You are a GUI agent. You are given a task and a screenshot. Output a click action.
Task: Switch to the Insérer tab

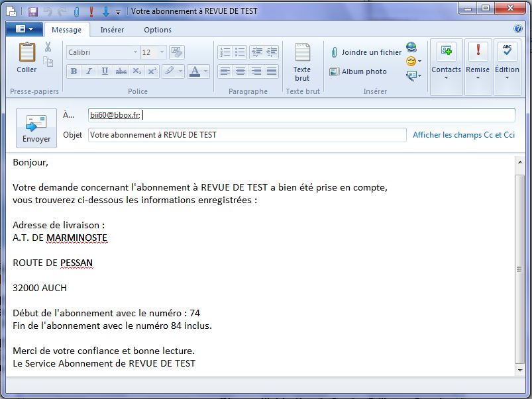tap(112, 30)
